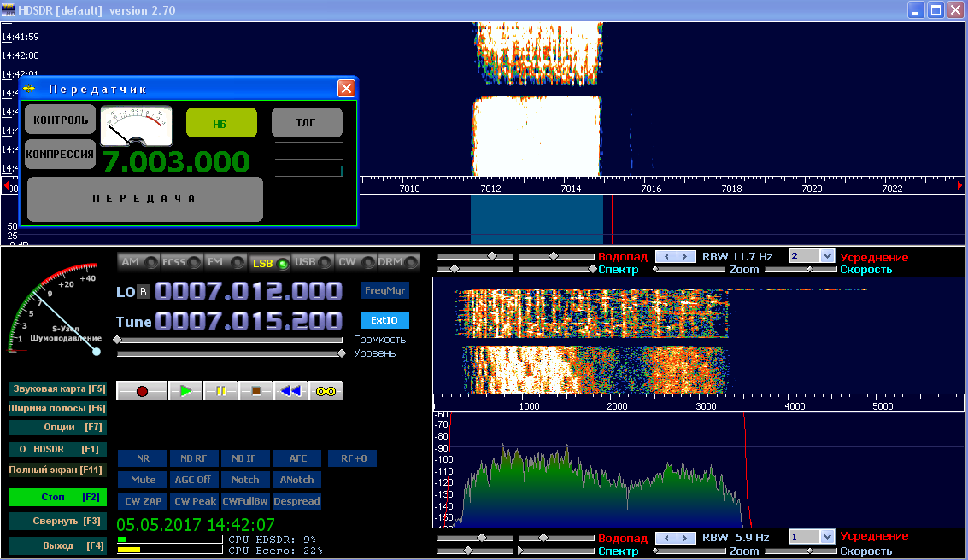Click Свернуть [F3] button

click(x=57, y=521)
